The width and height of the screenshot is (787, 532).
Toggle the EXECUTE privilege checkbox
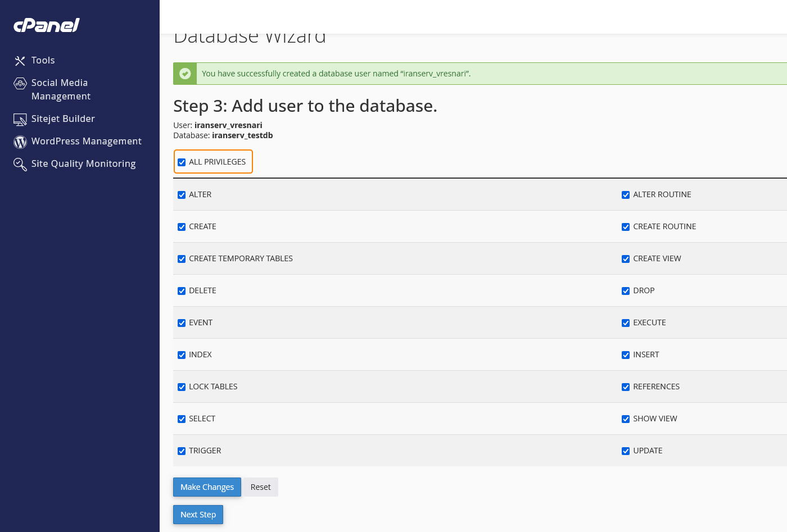coord(626,323)
